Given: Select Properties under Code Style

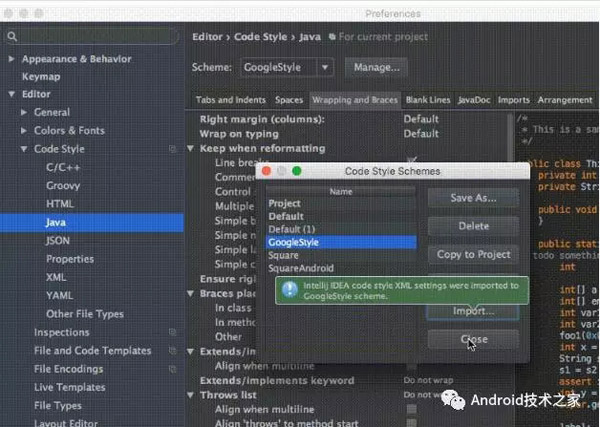Looking at the screenshot, I should (x=70, y=259).
